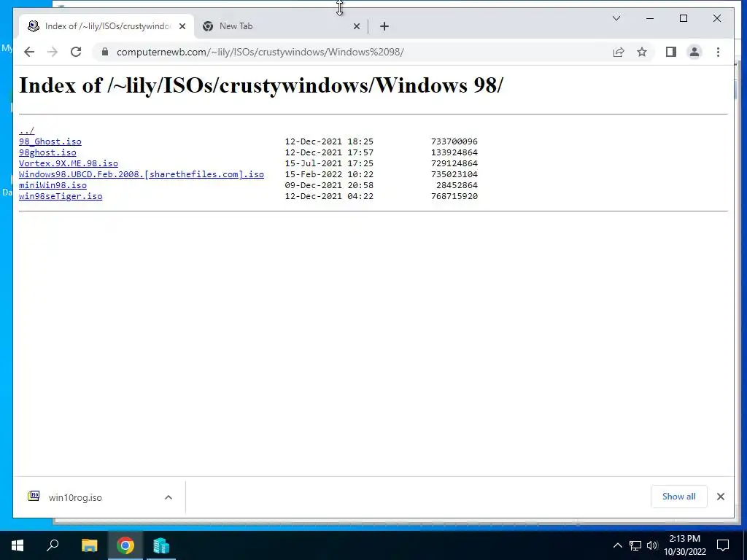Image resolution: width=747 pixels, height=560 pixels.
Task: Select size 735023104 text
Action: [454, 174]
